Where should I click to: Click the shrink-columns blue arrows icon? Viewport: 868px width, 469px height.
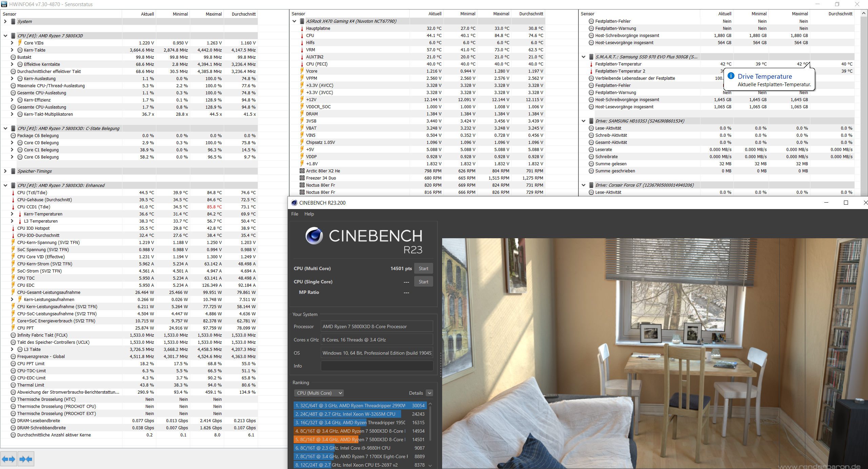[26, 459]
